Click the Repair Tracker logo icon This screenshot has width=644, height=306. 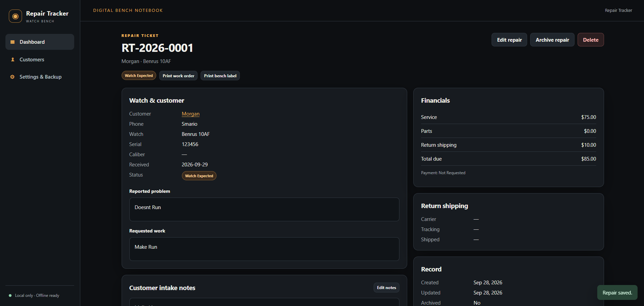click(x=15, y=16)
